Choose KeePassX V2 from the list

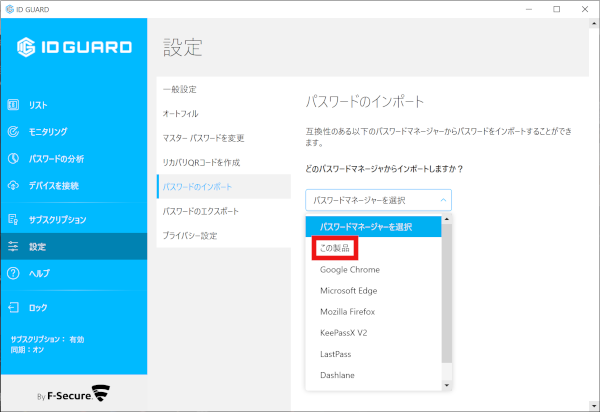[x=373, y=333]
